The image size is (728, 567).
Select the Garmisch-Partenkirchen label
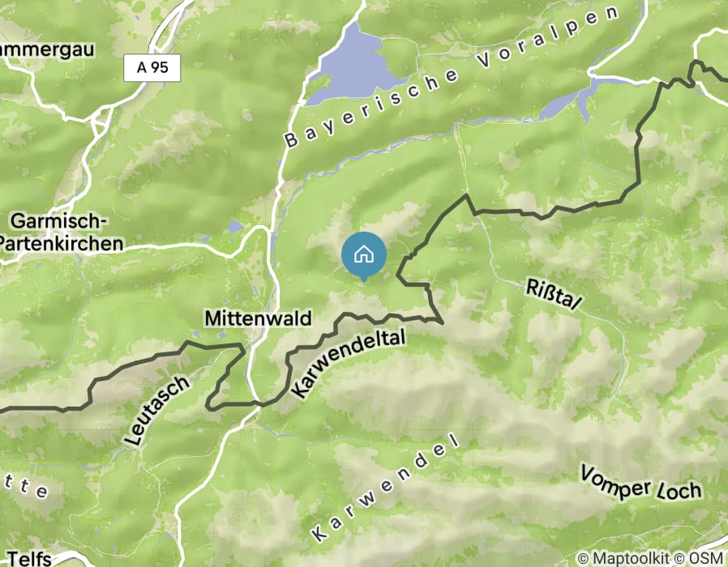59,232
